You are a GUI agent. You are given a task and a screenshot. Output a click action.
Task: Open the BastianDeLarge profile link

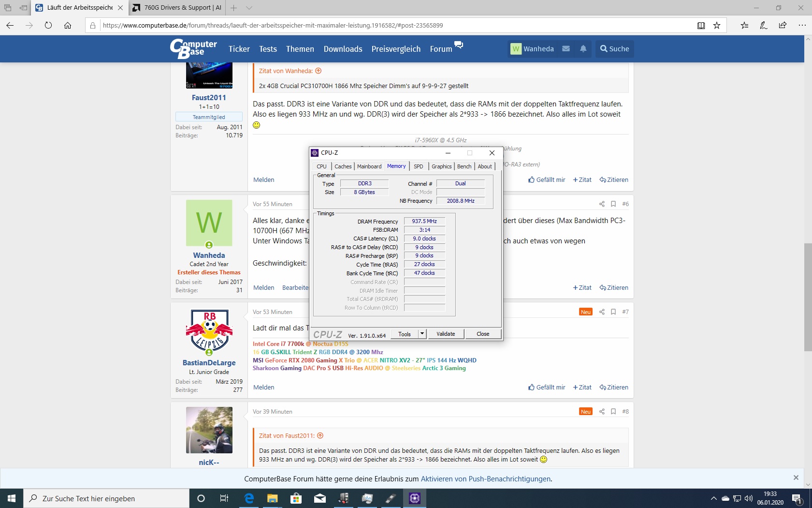click(x=209, y=363)
